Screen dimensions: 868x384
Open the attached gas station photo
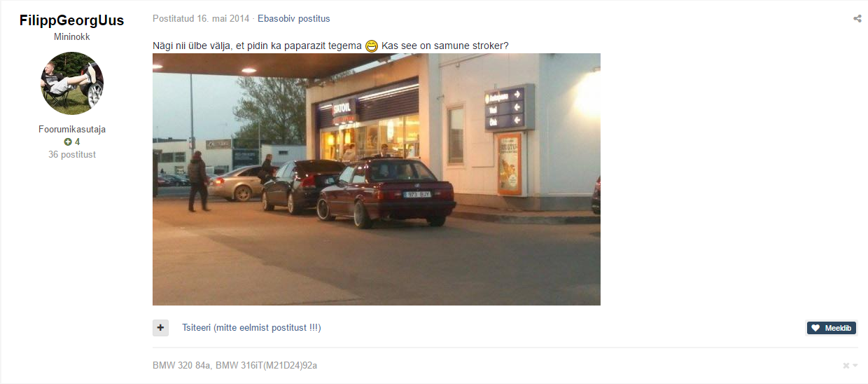coord(377,179)
